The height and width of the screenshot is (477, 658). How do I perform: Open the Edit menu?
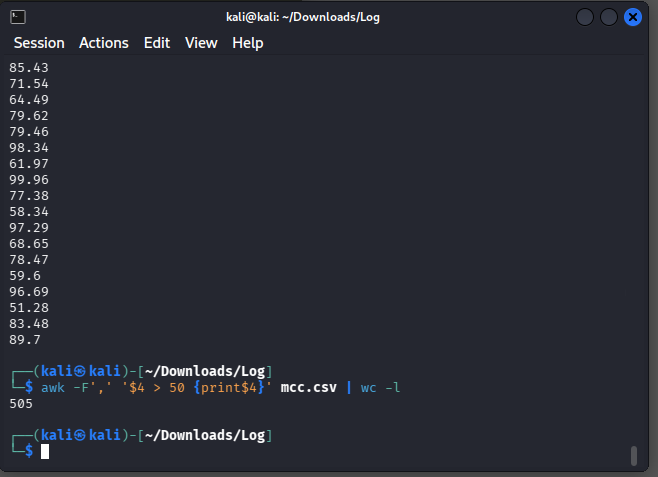pos(157,43)
